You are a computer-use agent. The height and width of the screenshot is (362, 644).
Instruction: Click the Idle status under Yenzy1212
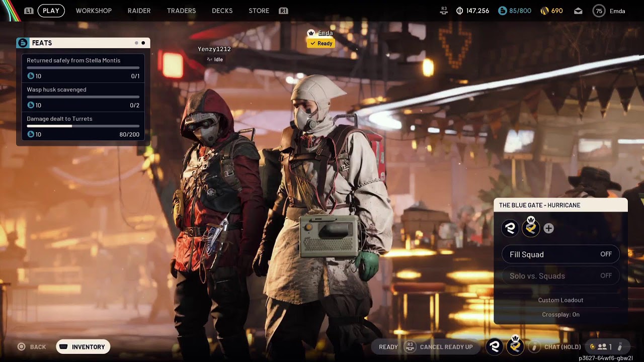[218, 59]
